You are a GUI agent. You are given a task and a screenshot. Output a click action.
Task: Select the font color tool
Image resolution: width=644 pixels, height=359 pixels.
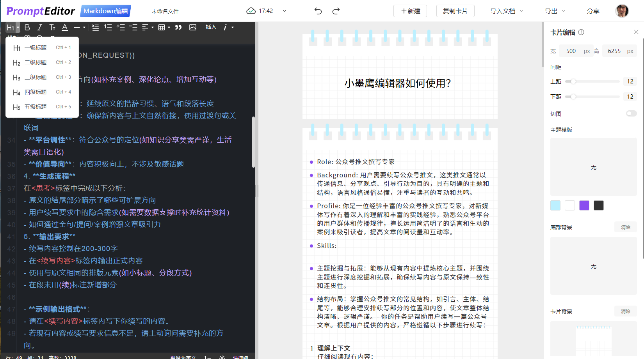click(x=65, y=27)
